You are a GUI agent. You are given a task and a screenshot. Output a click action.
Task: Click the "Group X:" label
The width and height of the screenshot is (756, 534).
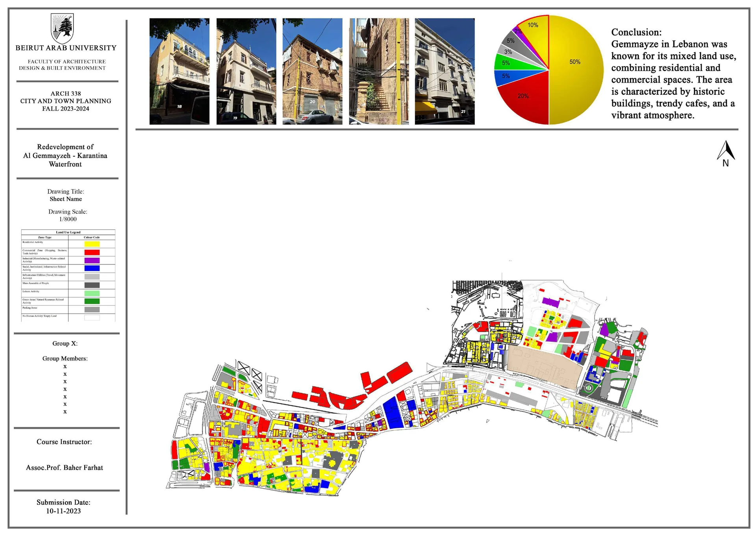(65, 344)
